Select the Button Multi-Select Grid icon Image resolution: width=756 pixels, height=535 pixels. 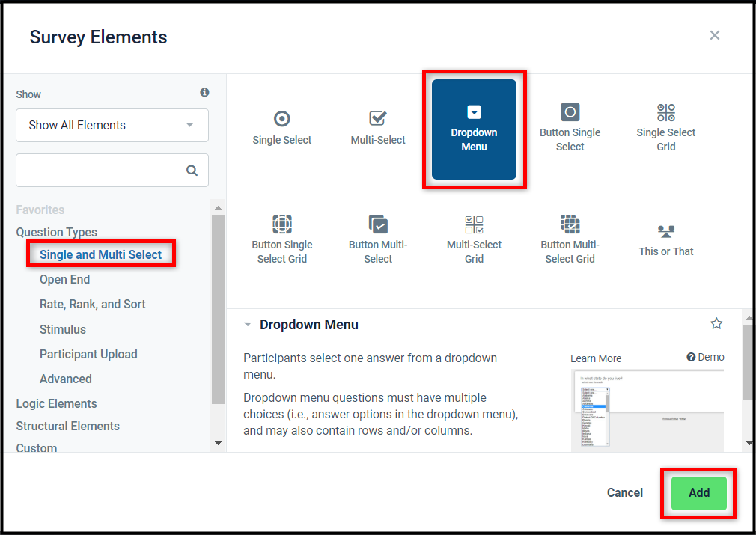pos(570,224)
